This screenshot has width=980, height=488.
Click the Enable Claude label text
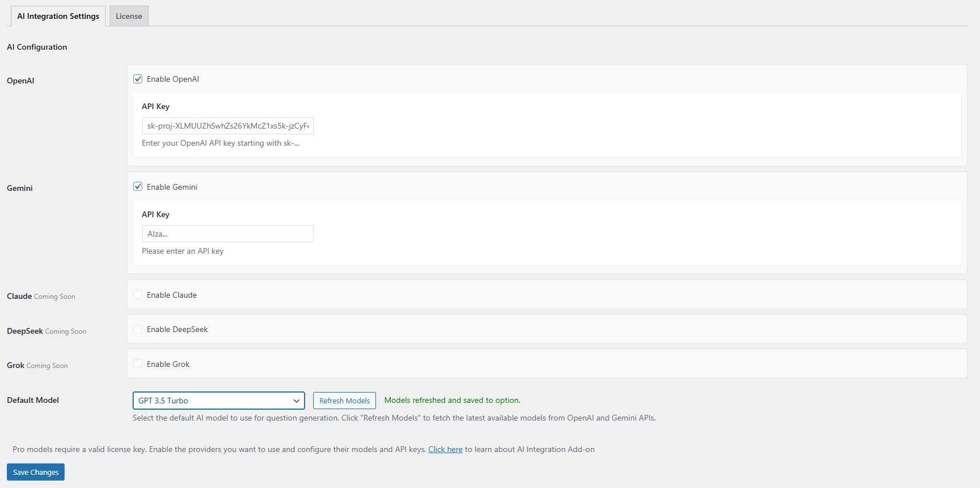(172, 295)
